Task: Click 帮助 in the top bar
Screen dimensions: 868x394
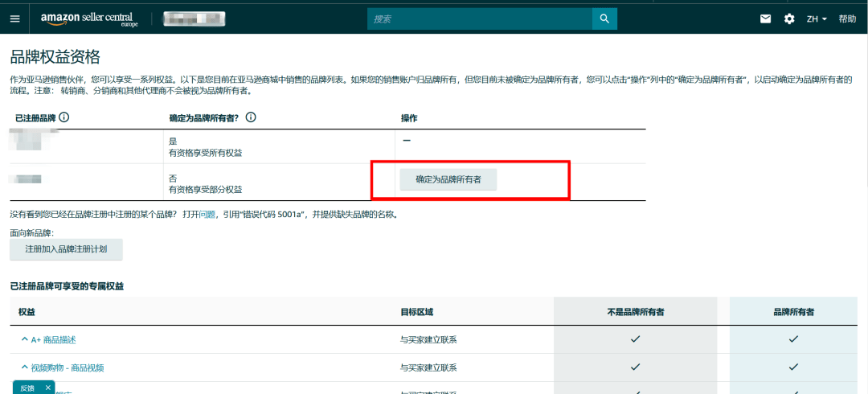Action: tap(847, 18)
